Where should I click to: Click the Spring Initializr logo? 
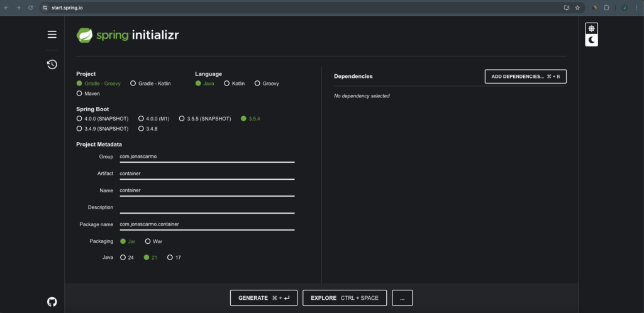coord(128,35)
